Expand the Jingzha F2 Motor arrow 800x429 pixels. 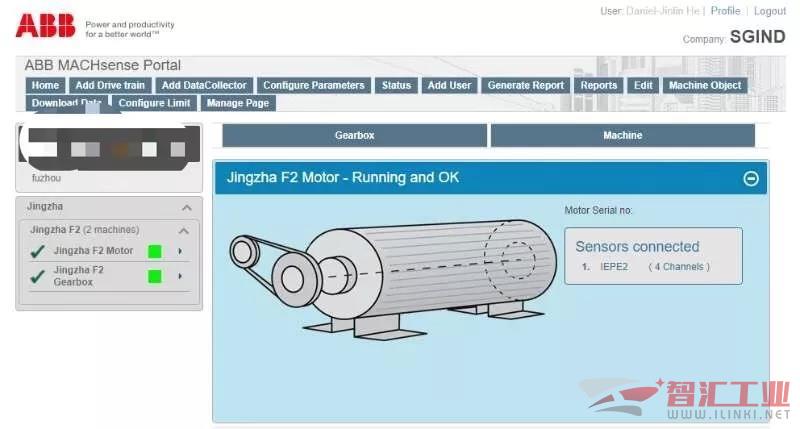(180, 251)
